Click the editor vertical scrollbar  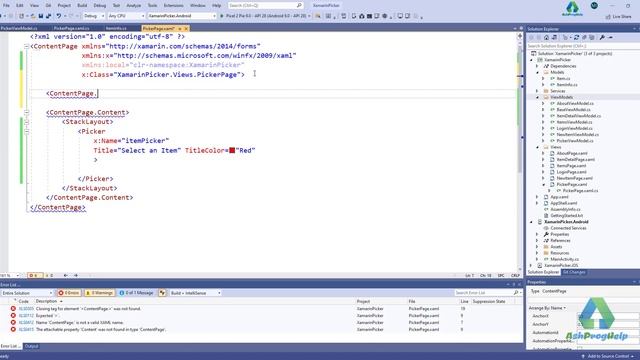coord(520,151)
